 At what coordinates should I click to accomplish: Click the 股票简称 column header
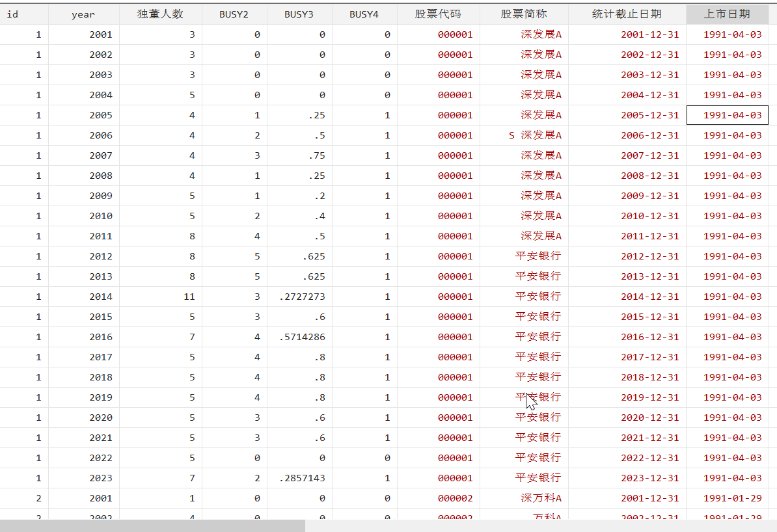tap(524, 14)
